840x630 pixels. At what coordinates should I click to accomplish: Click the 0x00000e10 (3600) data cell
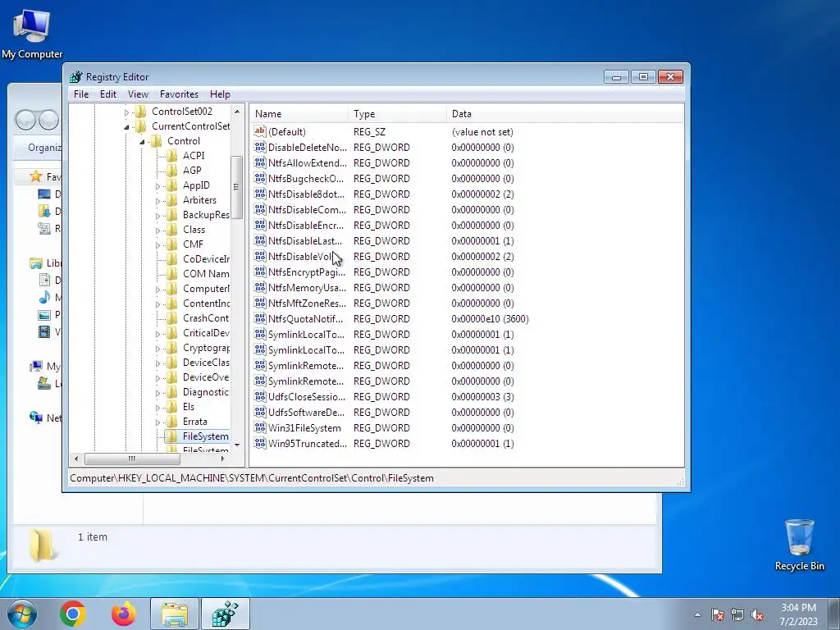click(490, 319)
